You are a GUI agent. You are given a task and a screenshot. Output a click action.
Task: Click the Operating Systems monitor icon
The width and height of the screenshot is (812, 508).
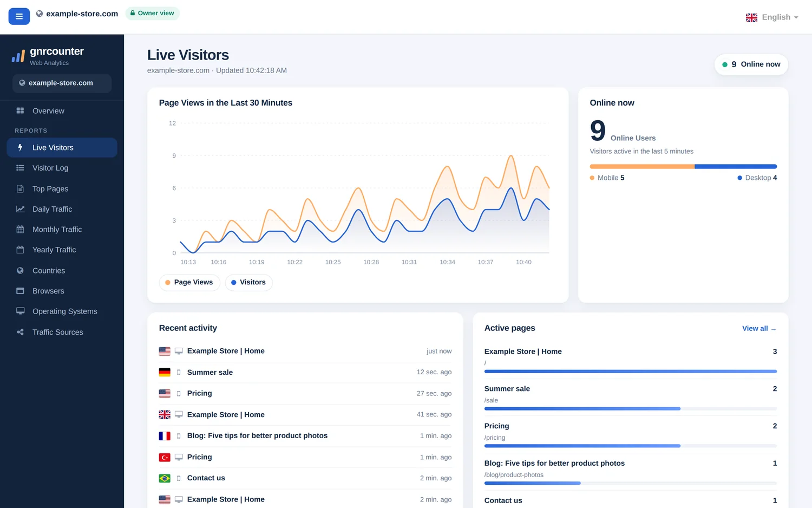(x=20, y=311)
